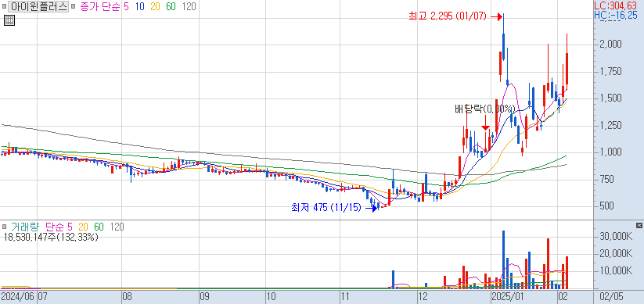This screenshot has width=644, height=304.
Task: Click the tallest blue volume bar in January
Action: pos(503,259)
